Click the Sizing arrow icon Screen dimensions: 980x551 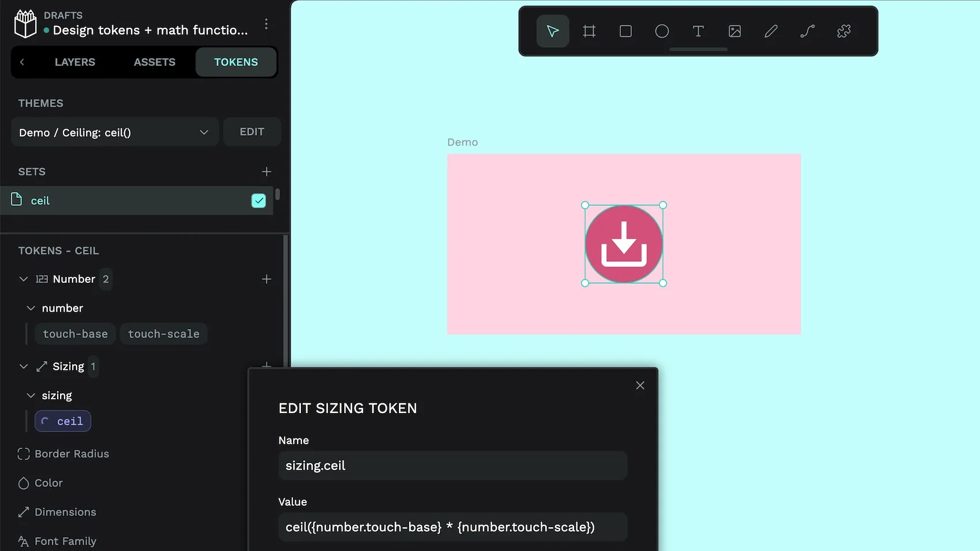[42, 366]
